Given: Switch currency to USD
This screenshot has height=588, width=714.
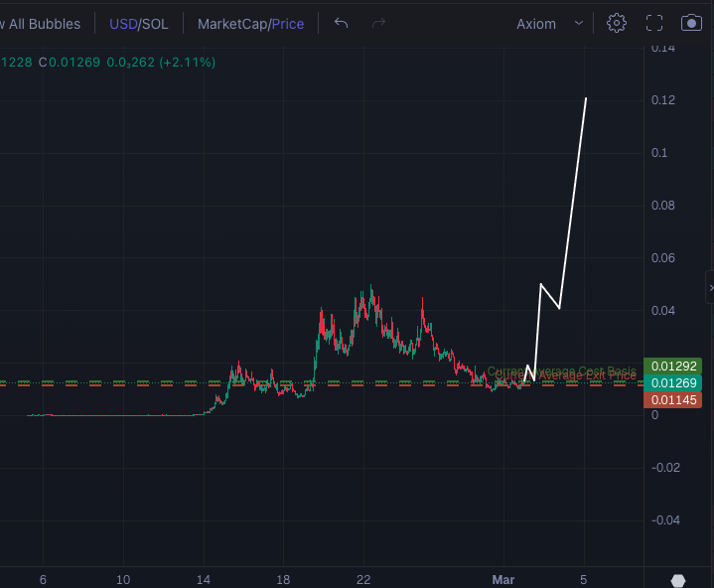Looking at the screenshot, I should pyautogui.click(x=123, y=24).
